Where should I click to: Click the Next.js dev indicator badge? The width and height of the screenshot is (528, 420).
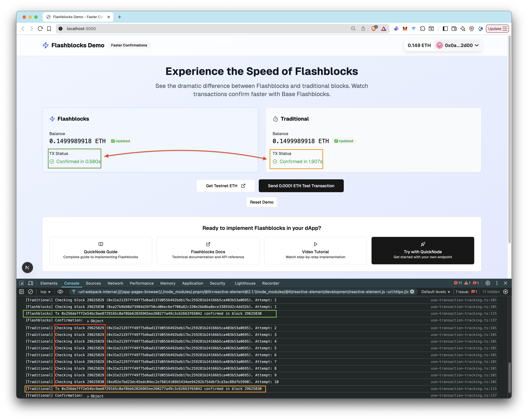coord(27,268)
